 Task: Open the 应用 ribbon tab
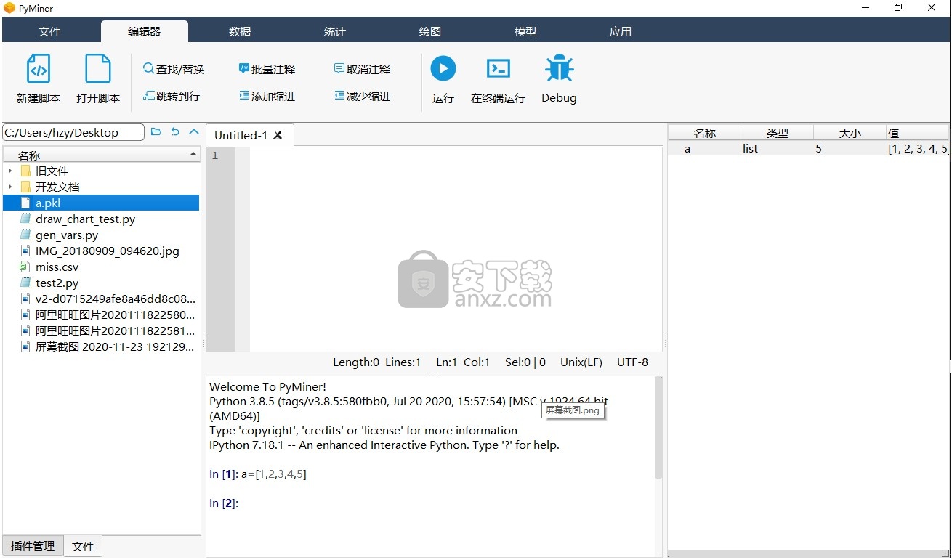point(621,31)
